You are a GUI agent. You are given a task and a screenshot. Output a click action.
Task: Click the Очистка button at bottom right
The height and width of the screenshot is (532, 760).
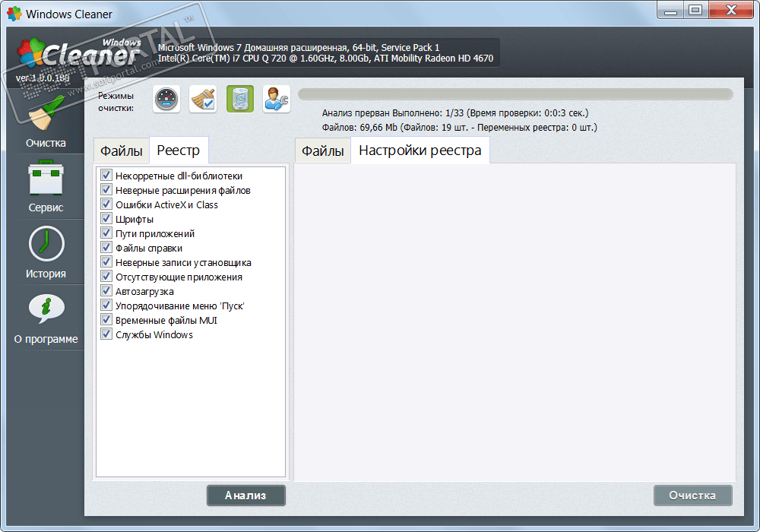coord(692,496)
